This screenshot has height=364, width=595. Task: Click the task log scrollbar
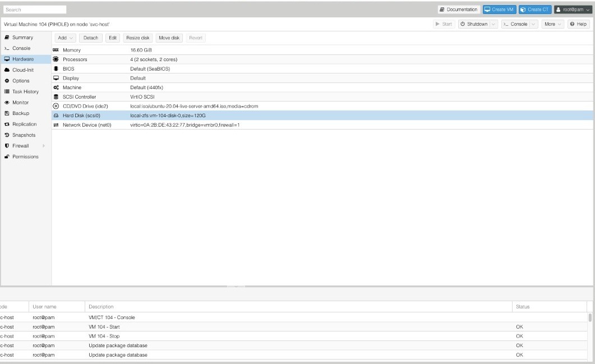590,318
